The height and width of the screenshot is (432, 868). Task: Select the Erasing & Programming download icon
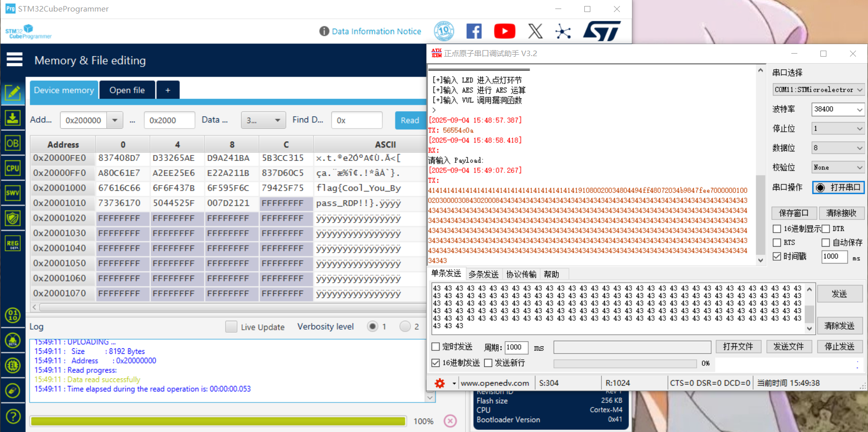13,118
